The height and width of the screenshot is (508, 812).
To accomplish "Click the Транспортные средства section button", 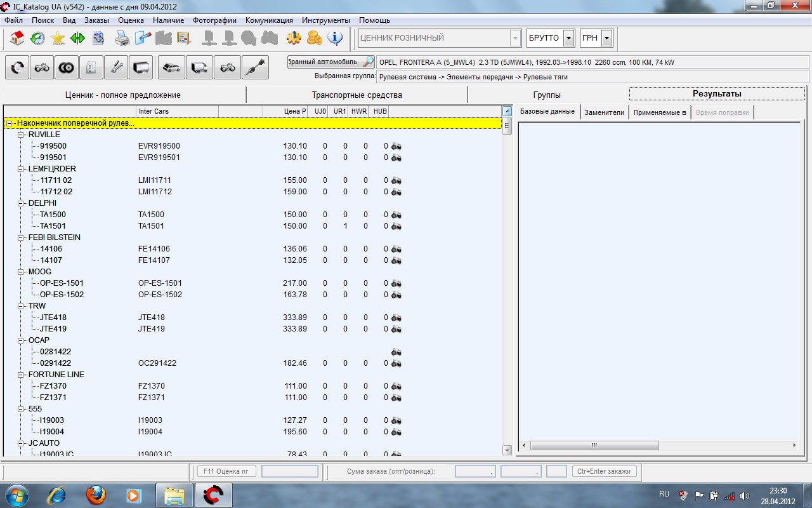I will [x=357, y=95].
